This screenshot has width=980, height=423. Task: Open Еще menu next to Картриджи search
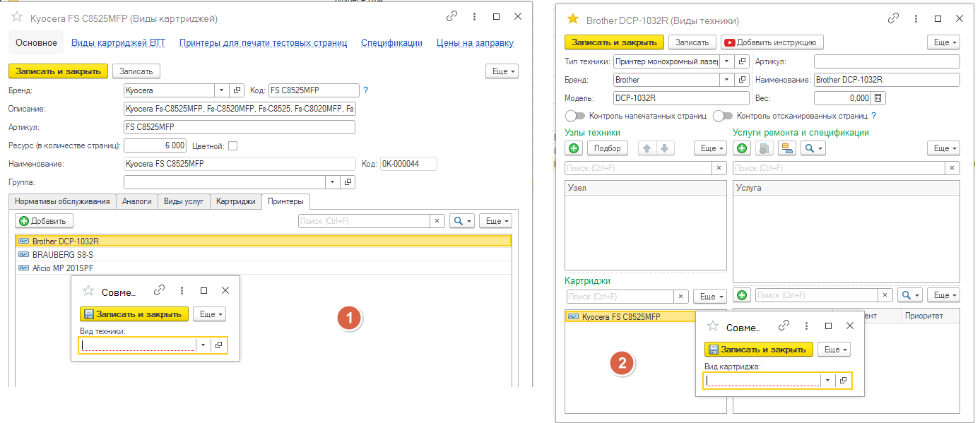click(x=710, y=297)
